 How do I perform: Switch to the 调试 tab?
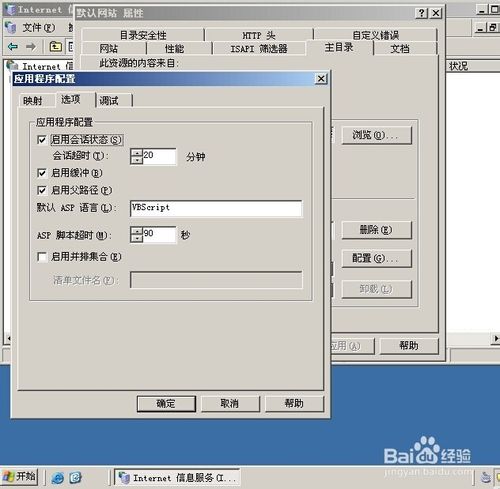click(x=114, y=101)
